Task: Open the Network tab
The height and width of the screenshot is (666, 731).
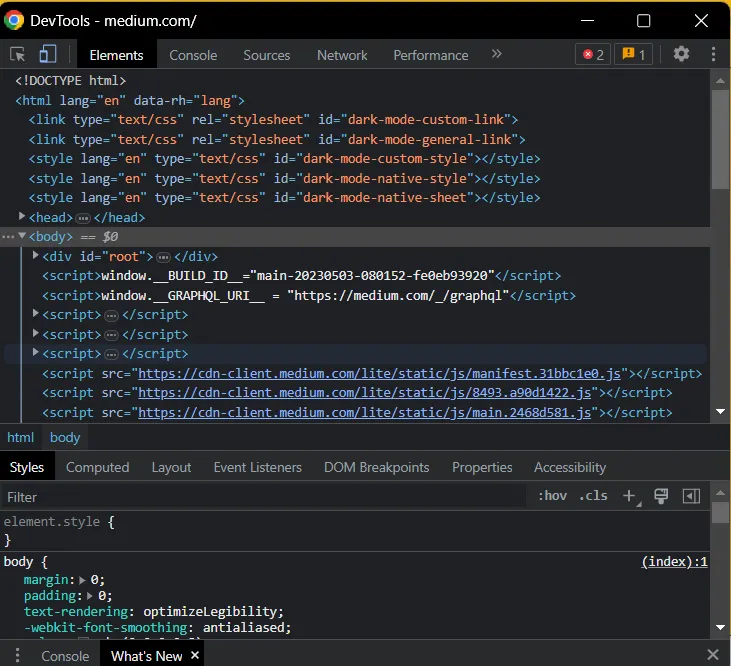Action: pos(342,55)
